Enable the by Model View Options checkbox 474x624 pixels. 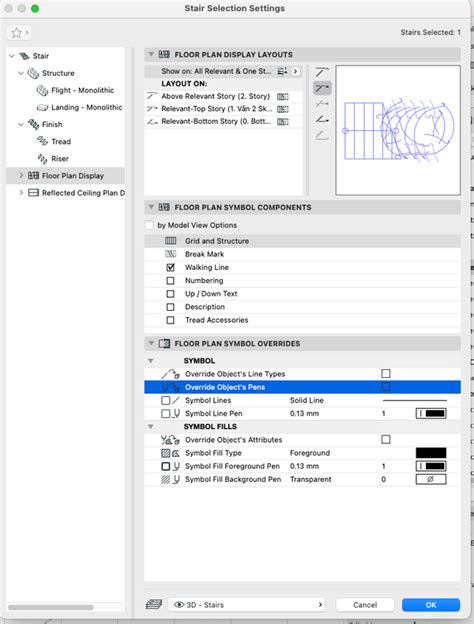coord(149,225)
